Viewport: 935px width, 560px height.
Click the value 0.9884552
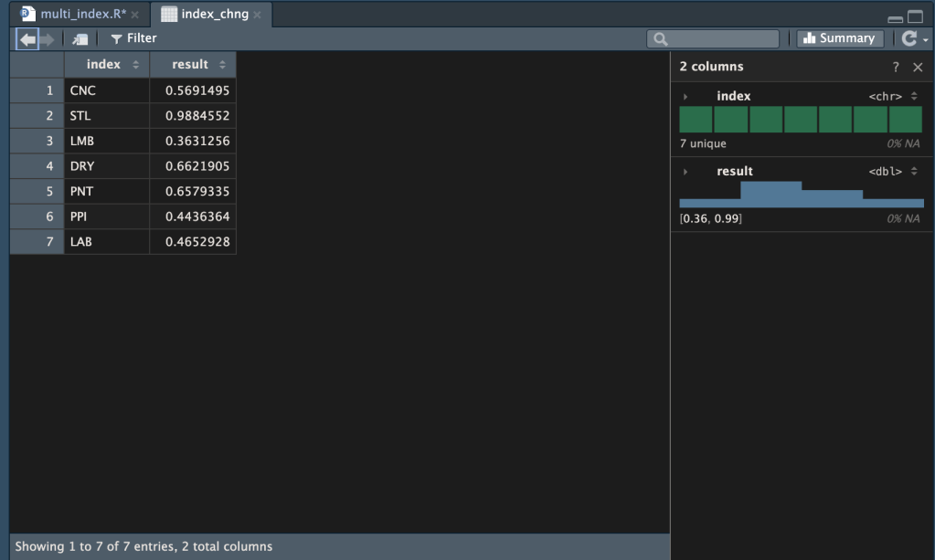pos(197,116)
